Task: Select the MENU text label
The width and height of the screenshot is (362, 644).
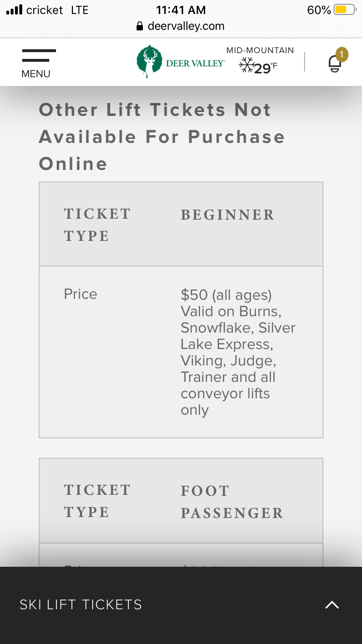Action: (x=36, y=74)
